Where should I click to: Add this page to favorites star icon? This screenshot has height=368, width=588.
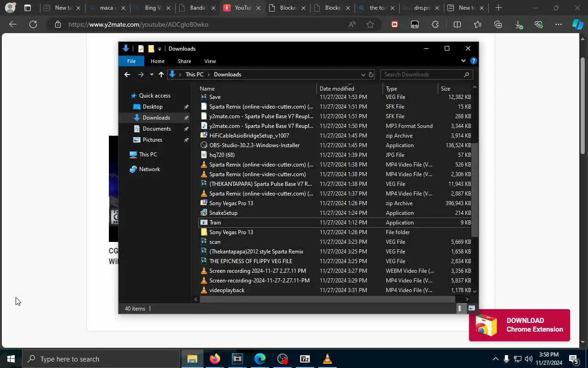(x=370, y=24)
